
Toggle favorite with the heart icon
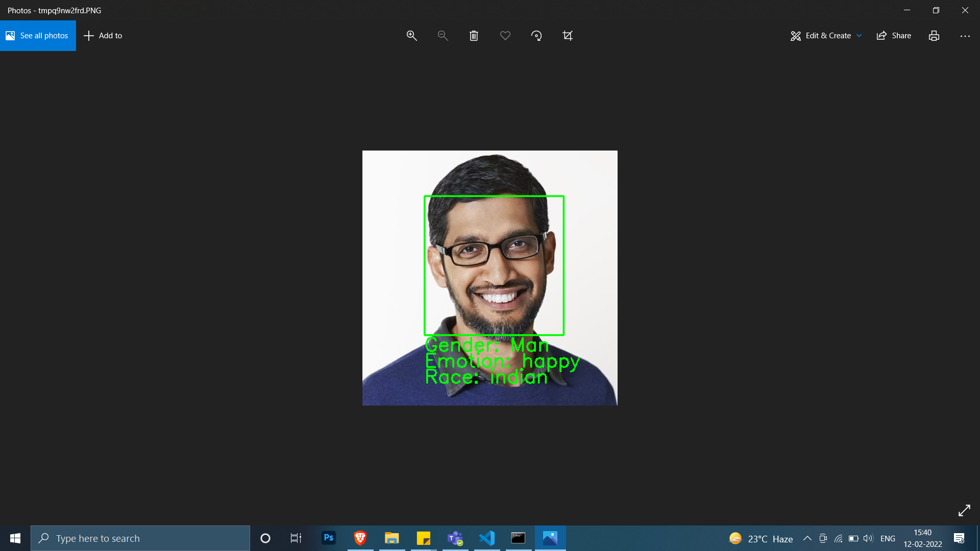(x=505, y=36)
